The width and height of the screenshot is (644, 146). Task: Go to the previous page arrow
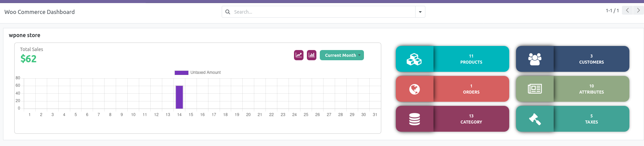coord(627,11)
